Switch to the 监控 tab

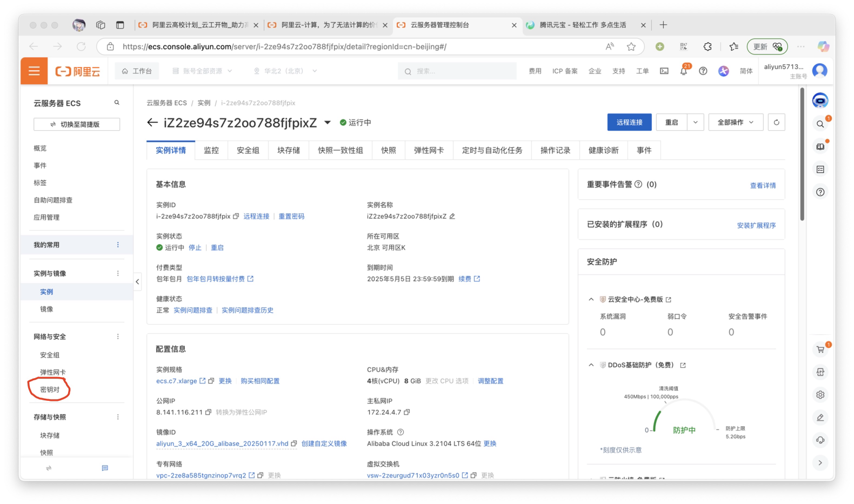pos(211,150)
